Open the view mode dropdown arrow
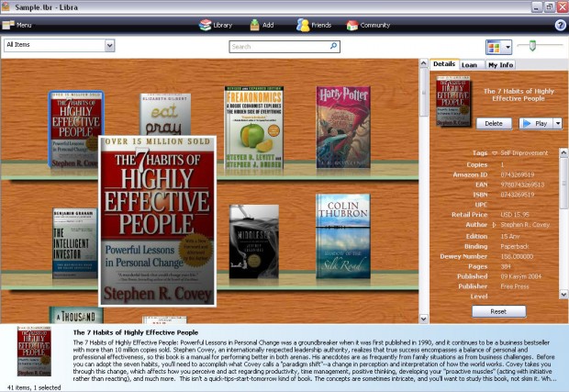 click(x=508, y=47)
